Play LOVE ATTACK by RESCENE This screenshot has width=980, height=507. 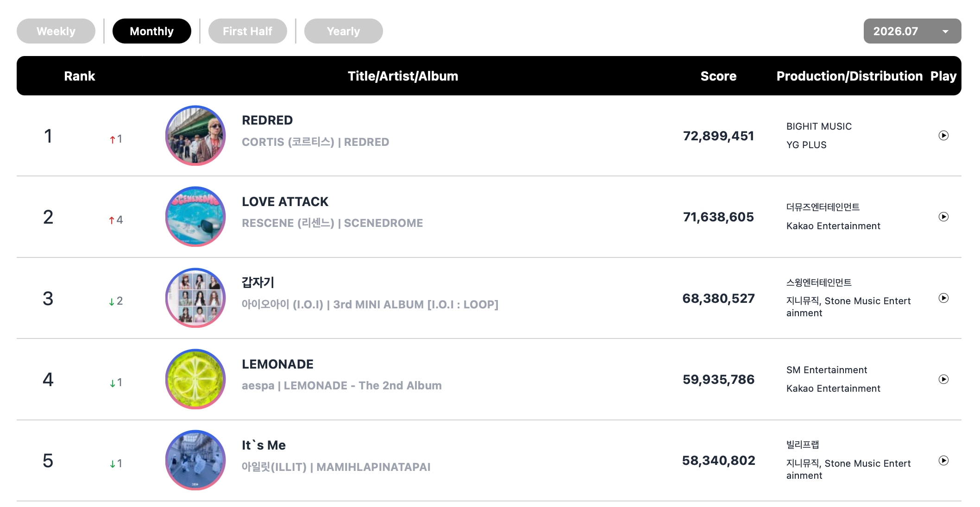click(x=943, y=217)
